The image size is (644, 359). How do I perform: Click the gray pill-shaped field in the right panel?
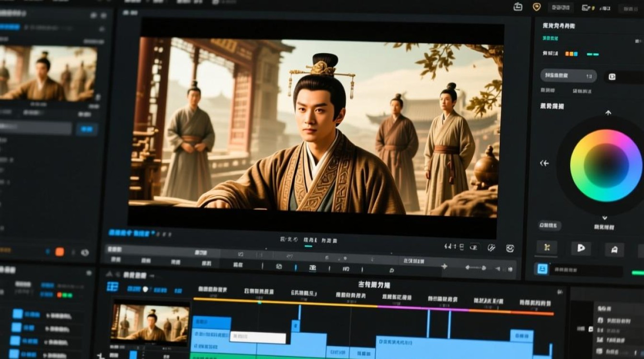point(569,76)
